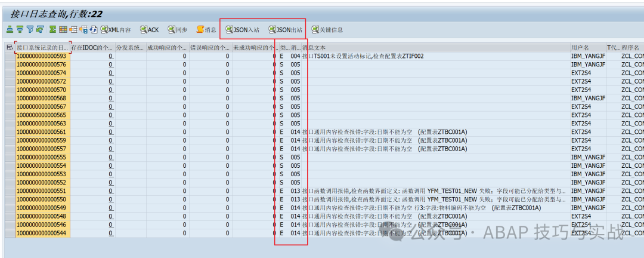
Task: Click the delete filter icon beside the funnel
Action: (x=41, y=30)
